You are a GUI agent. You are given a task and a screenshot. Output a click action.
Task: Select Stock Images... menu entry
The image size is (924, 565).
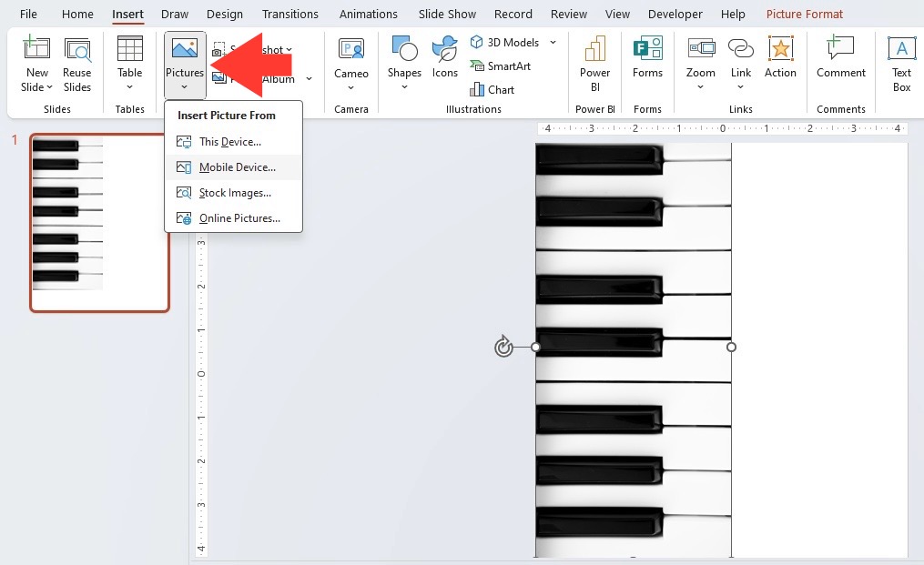[234, 193]
